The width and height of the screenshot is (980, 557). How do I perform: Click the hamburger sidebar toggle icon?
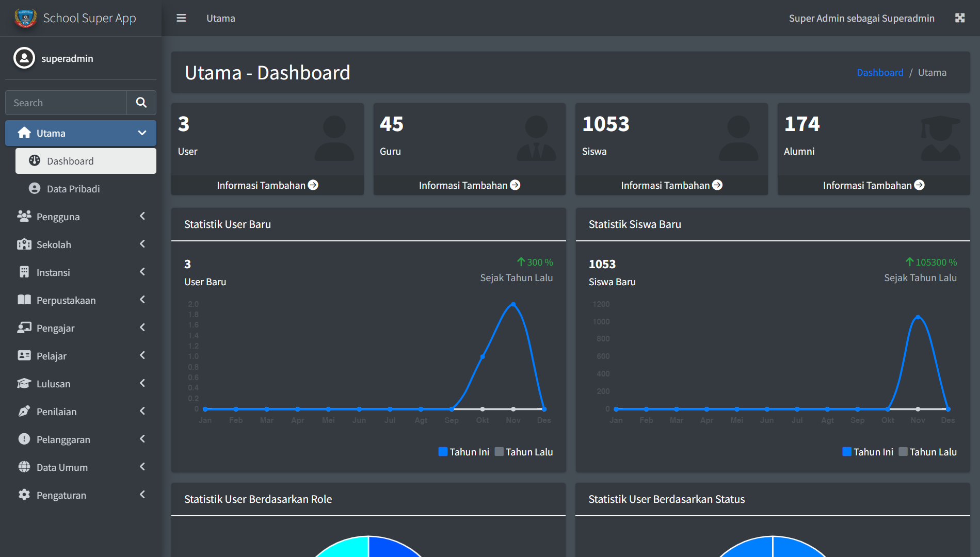[181, 18]
